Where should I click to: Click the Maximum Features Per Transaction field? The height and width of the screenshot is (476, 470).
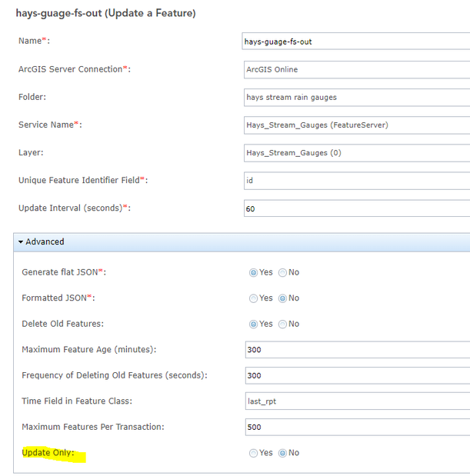click(x=355, y=427)
